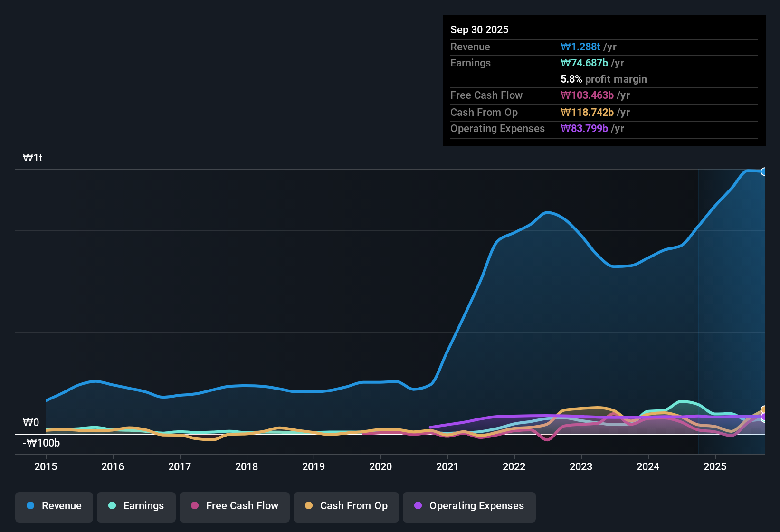Viewport: 780px width, 532px height.
Task: Click the Sep 30 2025 tooltip header
Action: coord(479,29)
